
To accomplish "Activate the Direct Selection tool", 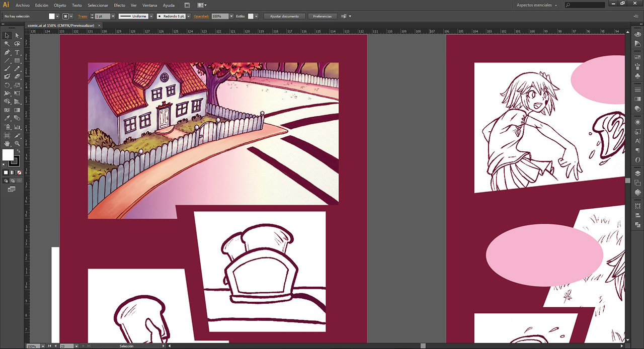I will 17,36.
